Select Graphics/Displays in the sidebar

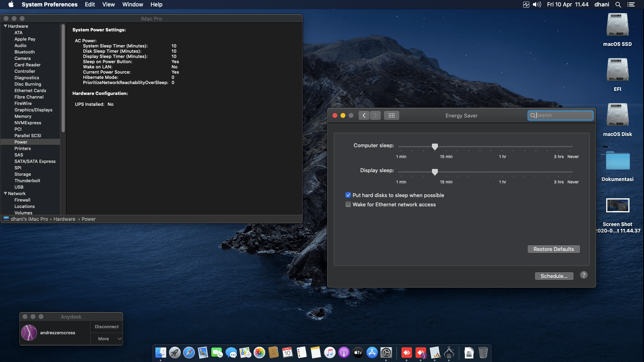click(33, 110)
